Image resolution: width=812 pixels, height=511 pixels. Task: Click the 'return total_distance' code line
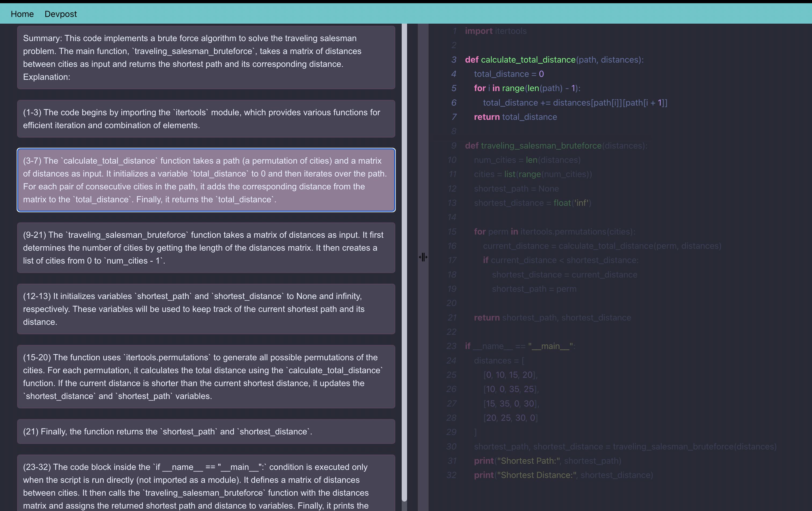tap(515, 117)
